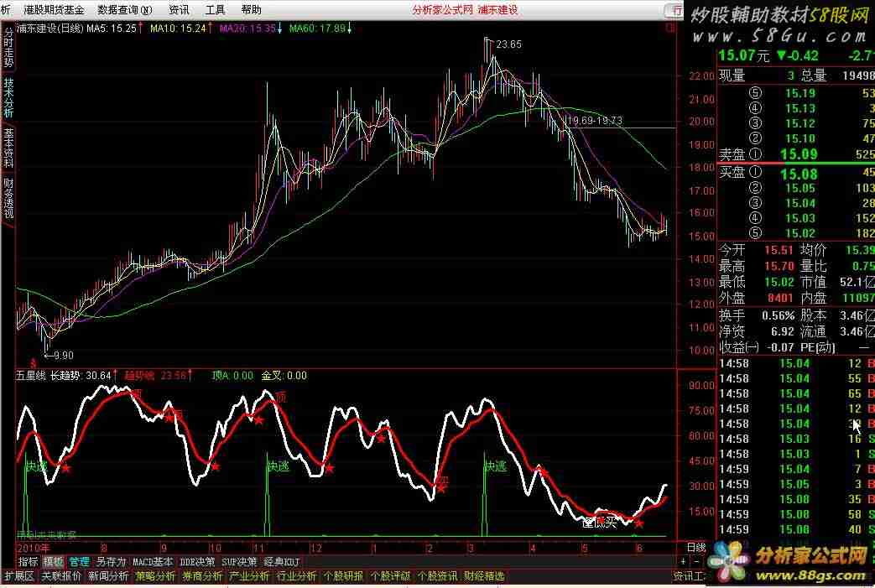Click the small red square icon above the price axis

(x=671, y=28)
